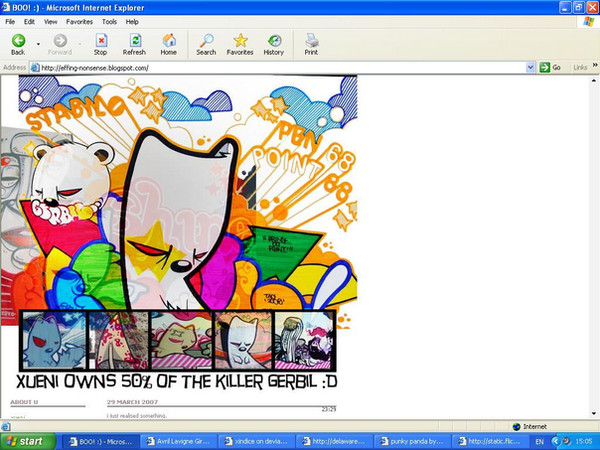This screenshot has width=600, height=450.
Task: Open the Back history dropdown arrow
Action: [38, 44]
